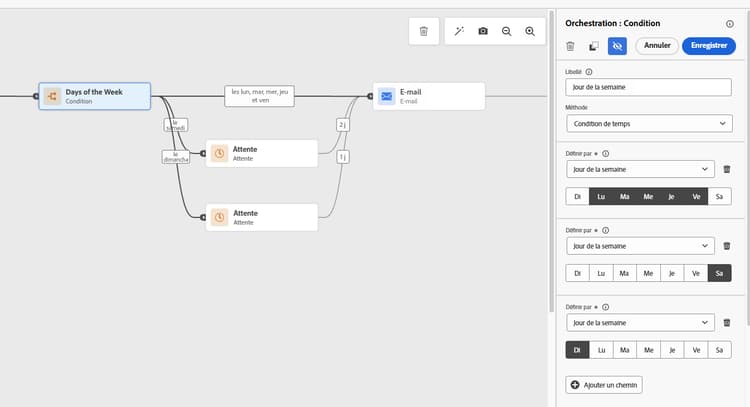Delete the condition via panel trash icon
The height and width of the screenshot is (407, 750).
click(570, 46)
